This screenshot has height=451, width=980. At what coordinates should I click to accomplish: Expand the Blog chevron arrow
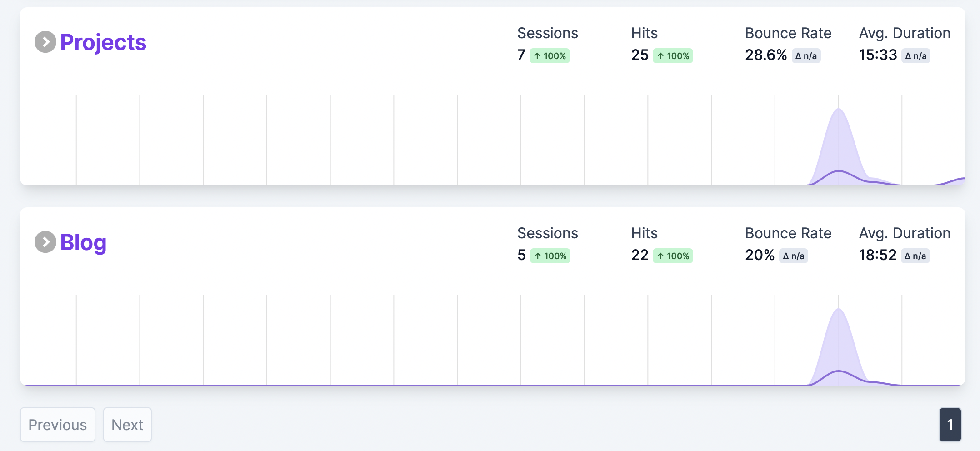point(45,242)
